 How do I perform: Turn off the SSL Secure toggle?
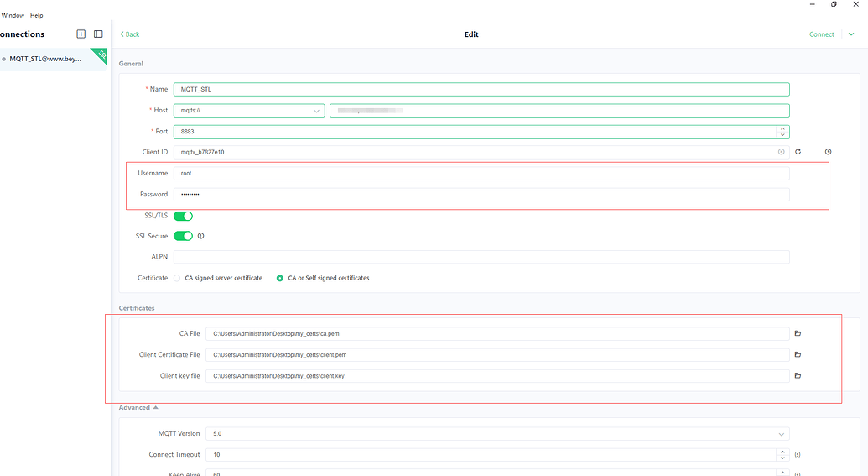(183, 236)
